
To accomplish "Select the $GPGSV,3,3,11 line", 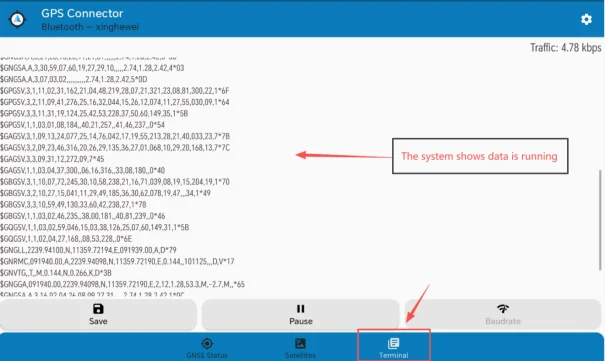I will [x=94, y=113].
